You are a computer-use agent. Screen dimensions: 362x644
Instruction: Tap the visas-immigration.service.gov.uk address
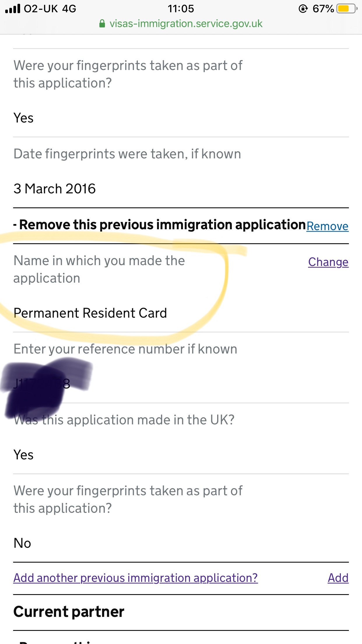coord(186,24)
